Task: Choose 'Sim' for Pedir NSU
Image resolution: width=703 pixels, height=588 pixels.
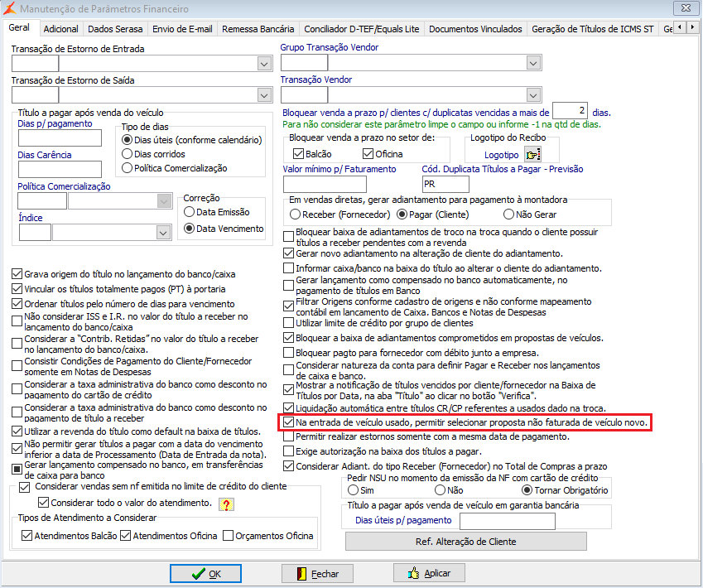Action: 353,490
